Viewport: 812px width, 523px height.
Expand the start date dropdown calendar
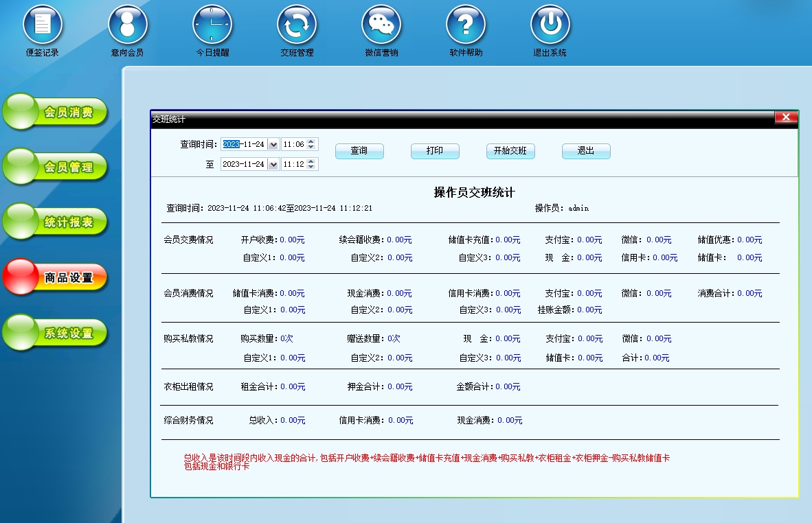(273, 145)
